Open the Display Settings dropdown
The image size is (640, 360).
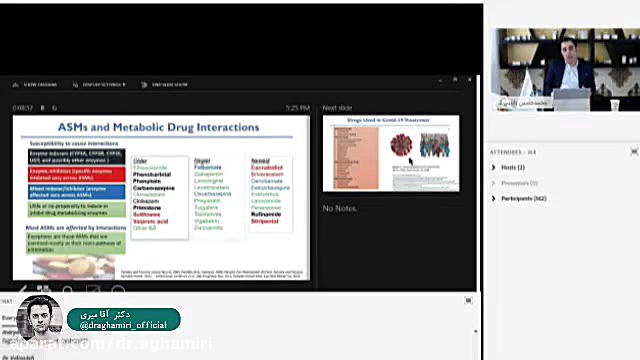coord(99,85)
